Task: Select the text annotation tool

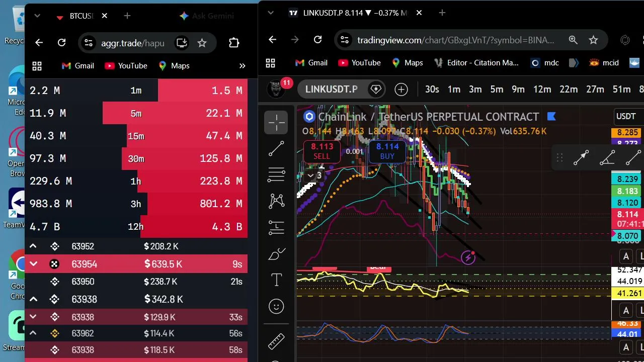Action: pos(276,280)
